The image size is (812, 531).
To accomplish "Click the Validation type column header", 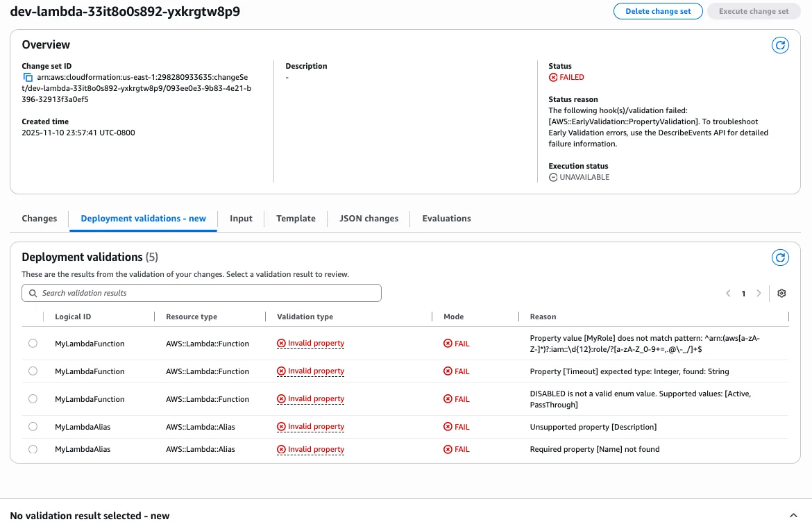I will [305, 317].
